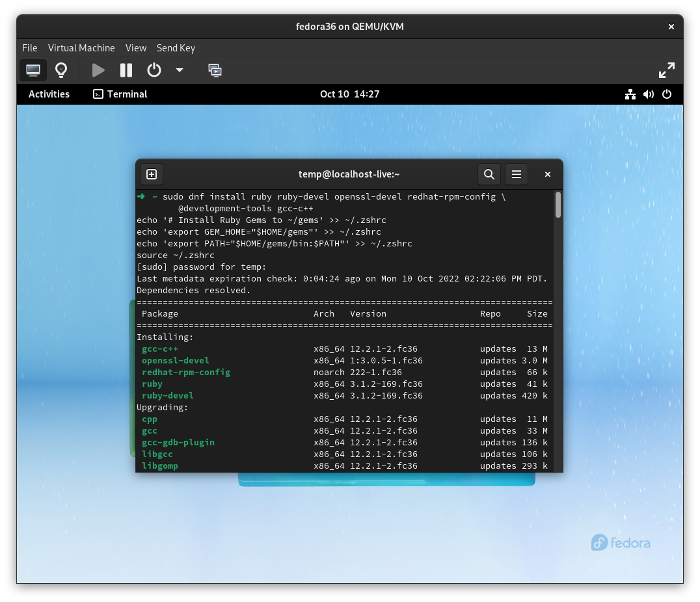Click the 'source ~/.zshrc' command line

[x=176, y=255]
